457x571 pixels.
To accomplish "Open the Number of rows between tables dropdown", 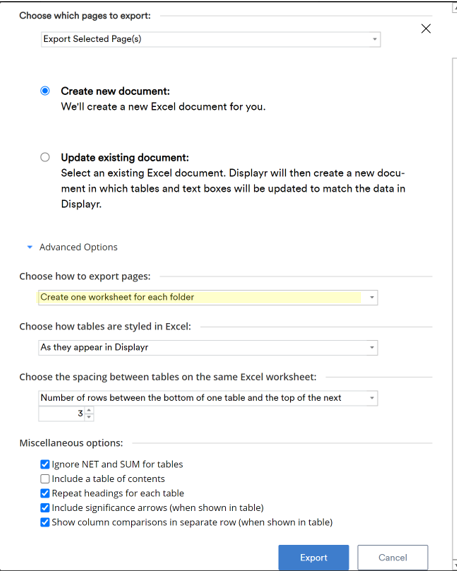I will pos(208,398).
